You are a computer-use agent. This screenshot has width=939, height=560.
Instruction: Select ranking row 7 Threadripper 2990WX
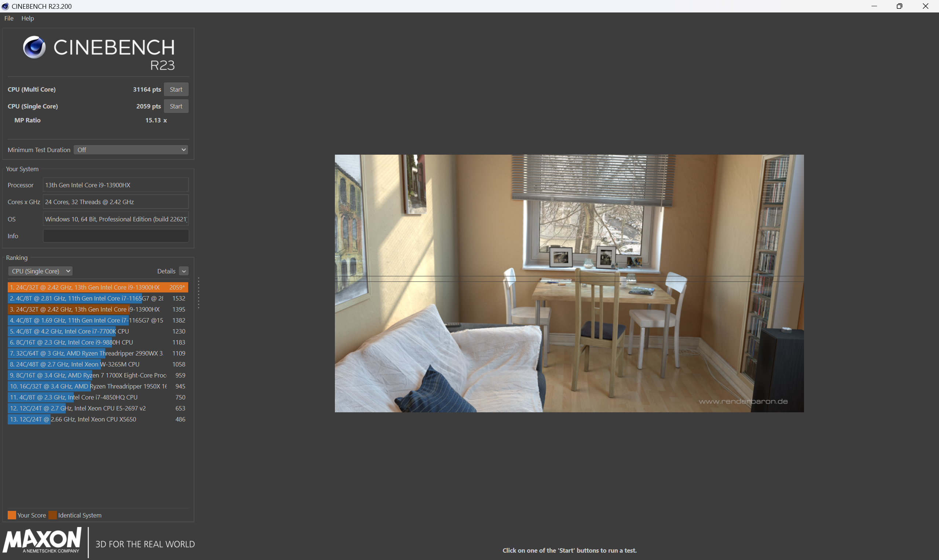click(98, 353)
